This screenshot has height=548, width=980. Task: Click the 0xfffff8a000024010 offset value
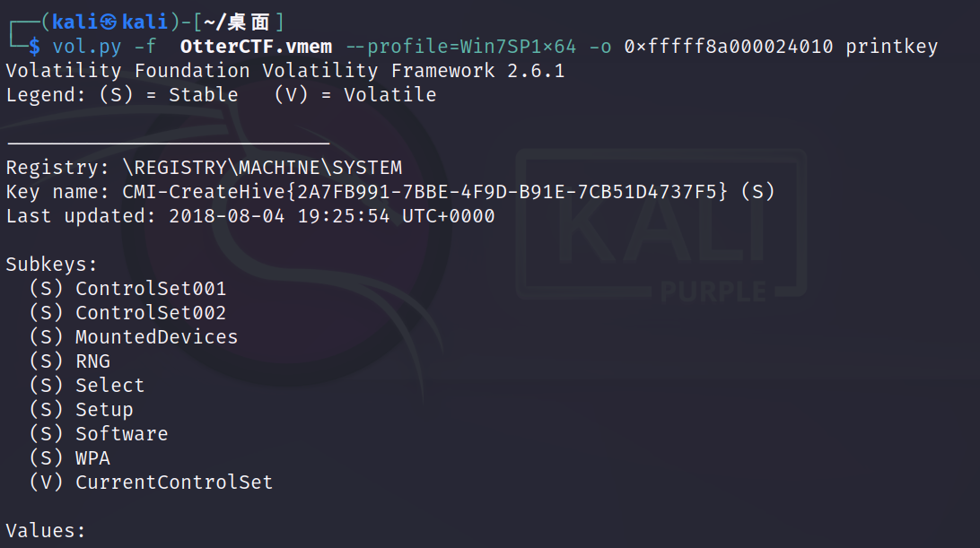coord(729,47)
